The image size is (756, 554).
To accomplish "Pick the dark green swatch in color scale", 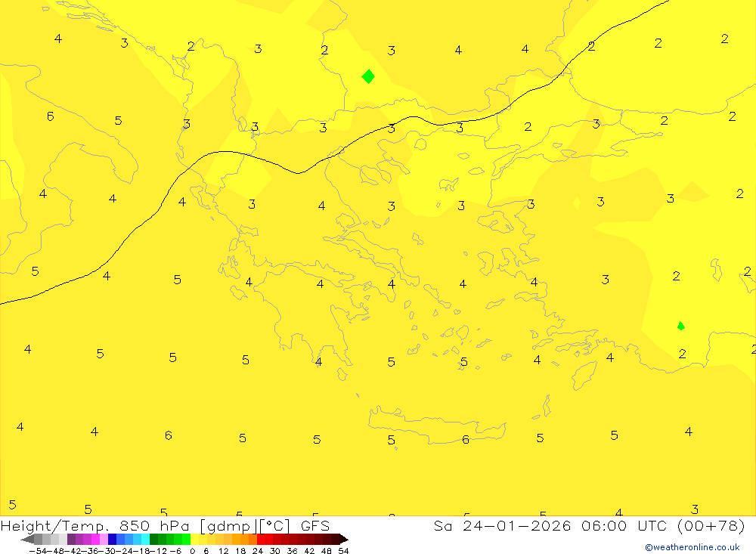I will pyautogui.click(x=153, y=540).
